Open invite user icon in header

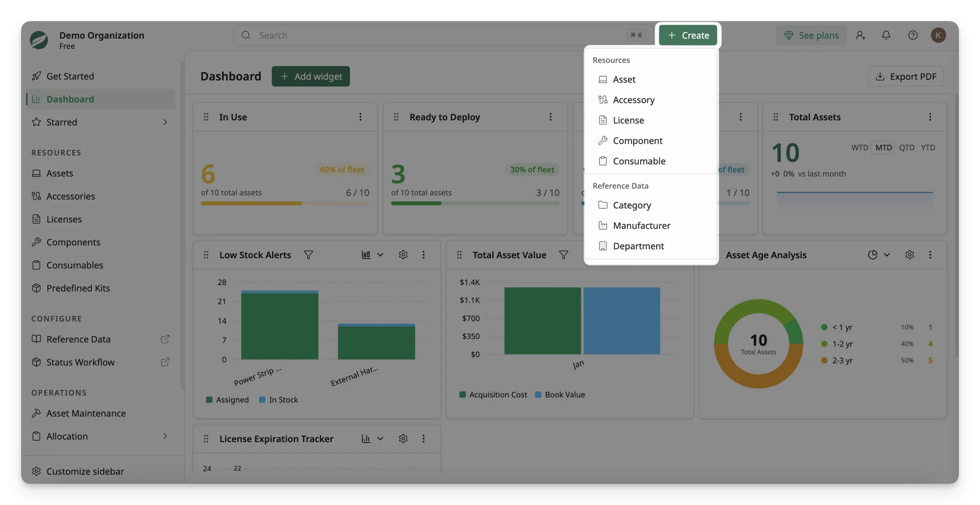861,35
